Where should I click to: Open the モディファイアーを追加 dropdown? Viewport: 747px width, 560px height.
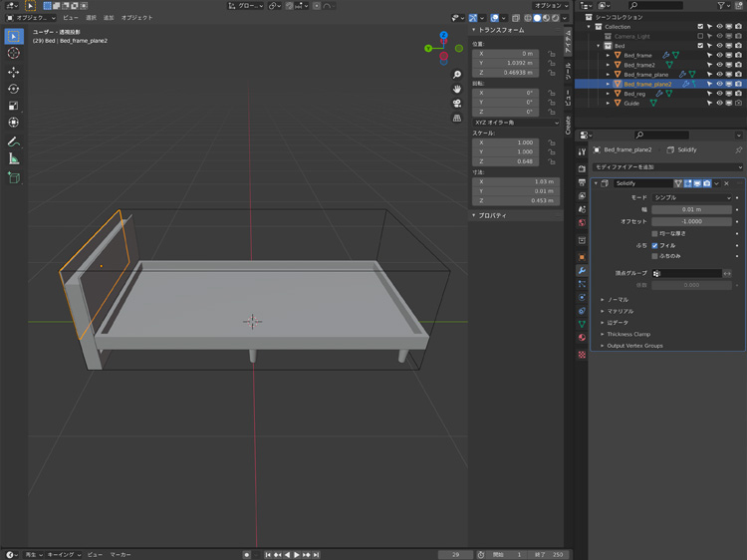(665, 166)
